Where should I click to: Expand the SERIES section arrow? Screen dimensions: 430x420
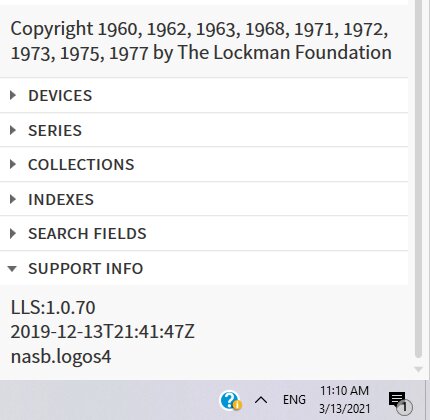tap(13, 130)
